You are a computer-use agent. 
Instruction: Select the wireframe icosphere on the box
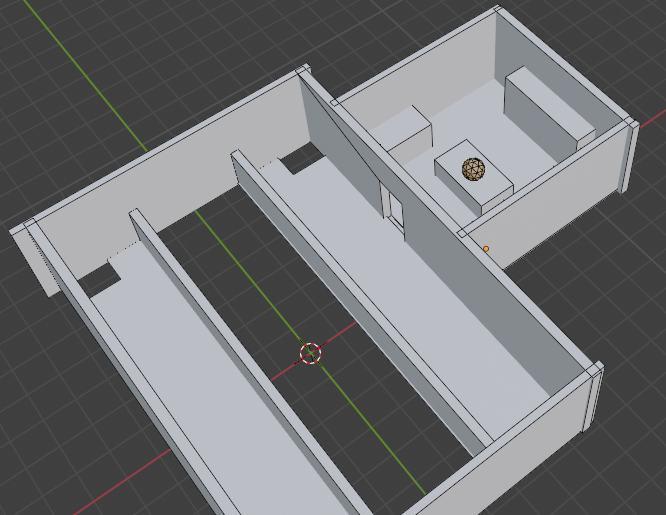pyautogui.click(x=474, y=170)
